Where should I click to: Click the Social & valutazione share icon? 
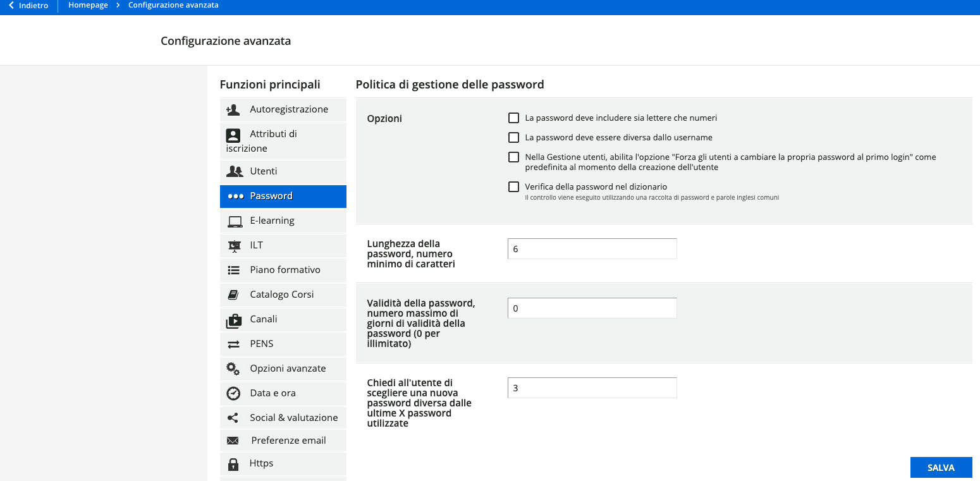[233, 417]
